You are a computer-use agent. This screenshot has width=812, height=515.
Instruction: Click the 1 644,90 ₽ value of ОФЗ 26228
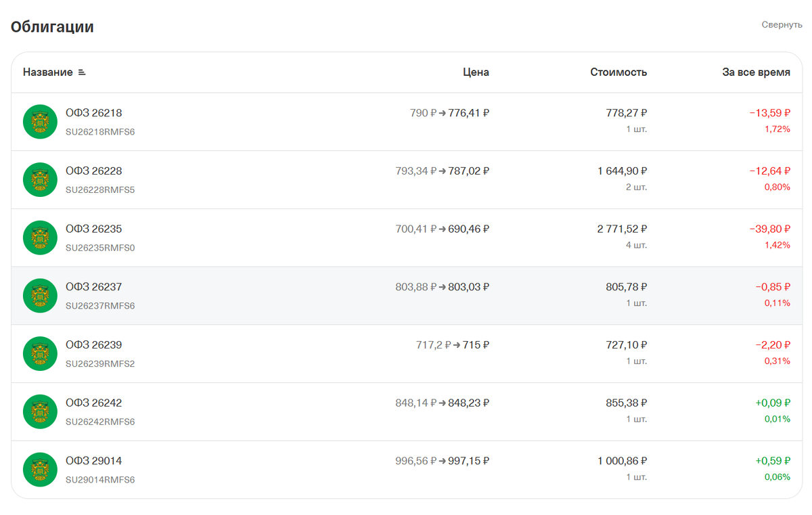tap(622, 171)
